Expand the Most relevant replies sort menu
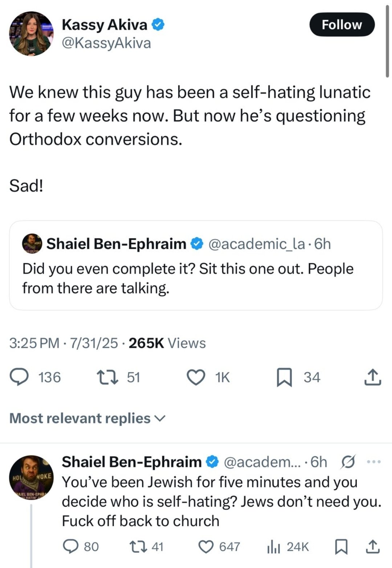Screen dimensions: 392x568 87,418
